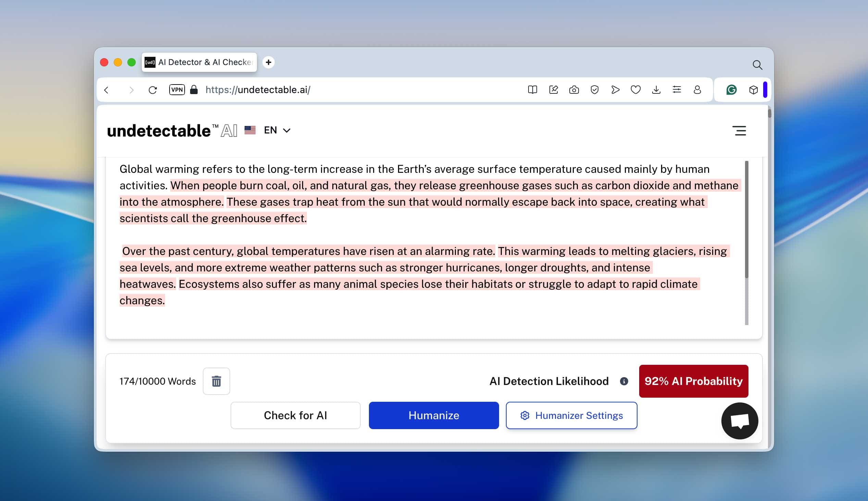Expand the EN language dropdown
Screen dimensions: 868x501
coord(277,130)
